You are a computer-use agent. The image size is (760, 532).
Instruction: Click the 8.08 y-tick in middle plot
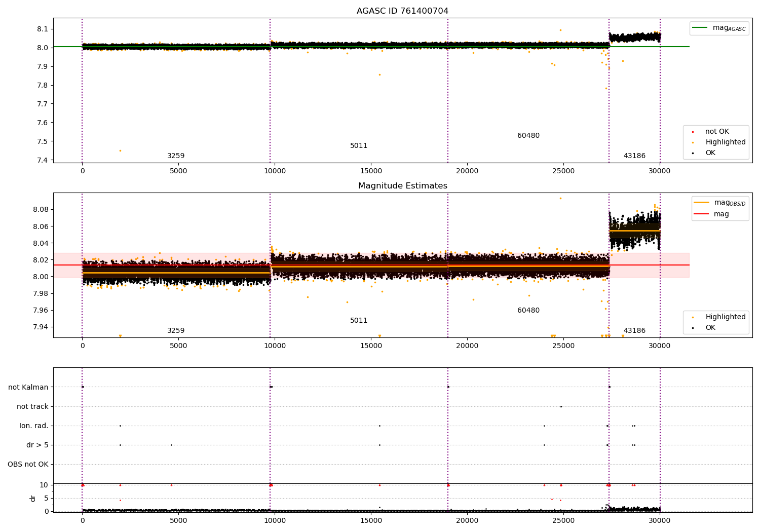41,210
